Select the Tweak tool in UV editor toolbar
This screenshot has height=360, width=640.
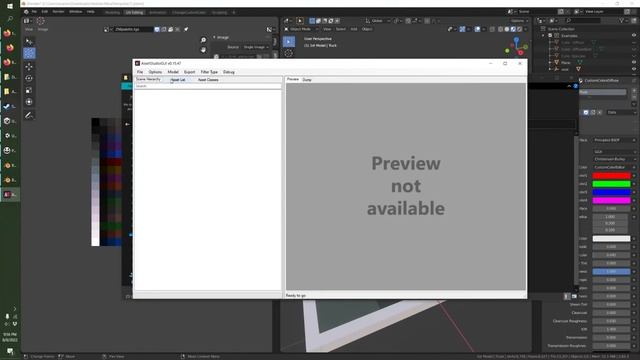click(x=29, y=42)
